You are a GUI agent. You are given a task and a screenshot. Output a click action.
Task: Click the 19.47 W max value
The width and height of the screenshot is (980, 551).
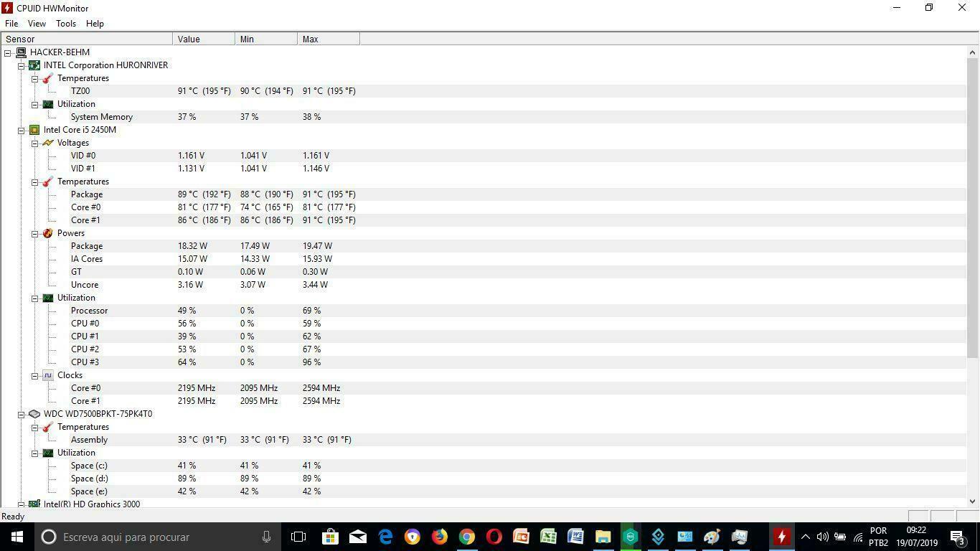pyautogui.click(x=317, y=246)
